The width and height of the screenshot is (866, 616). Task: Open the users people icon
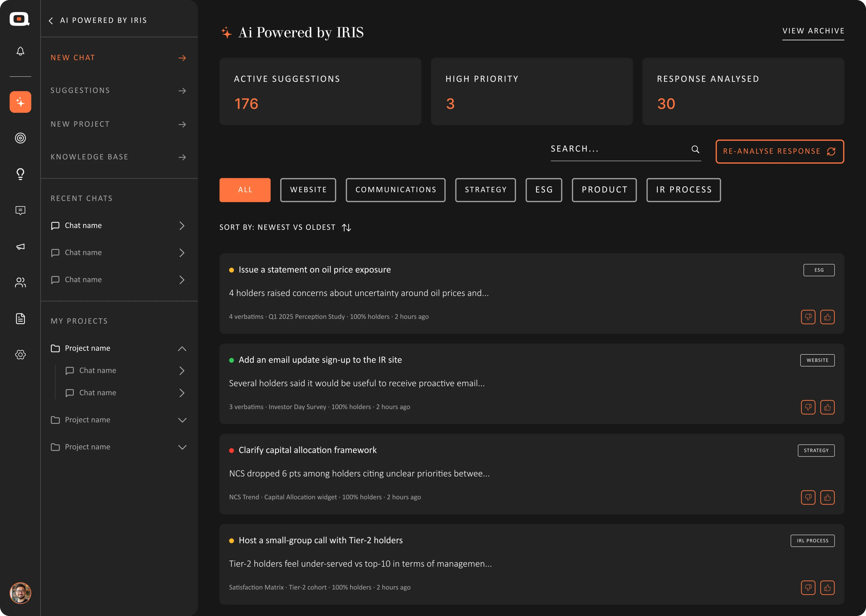pos(20,282)
